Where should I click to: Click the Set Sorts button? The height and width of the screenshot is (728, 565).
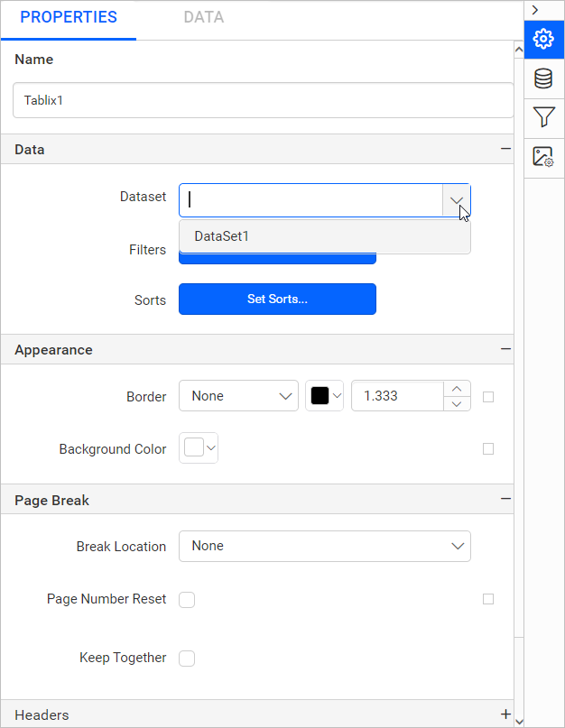point(277,299)
